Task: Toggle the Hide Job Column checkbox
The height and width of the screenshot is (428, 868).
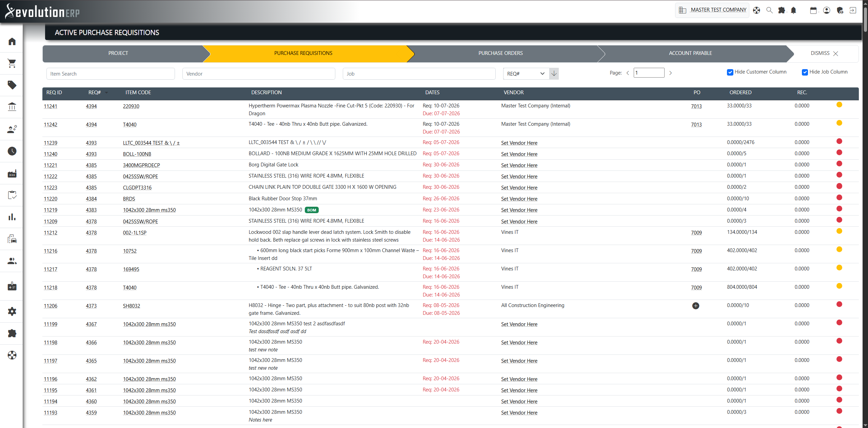Action: click(x=805, y=72)
